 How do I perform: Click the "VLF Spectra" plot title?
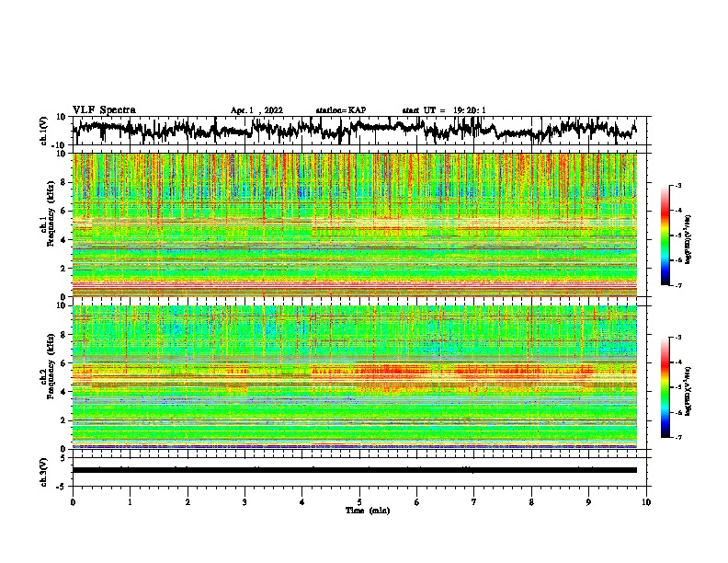pyautogui.click(x=104, y=110)
